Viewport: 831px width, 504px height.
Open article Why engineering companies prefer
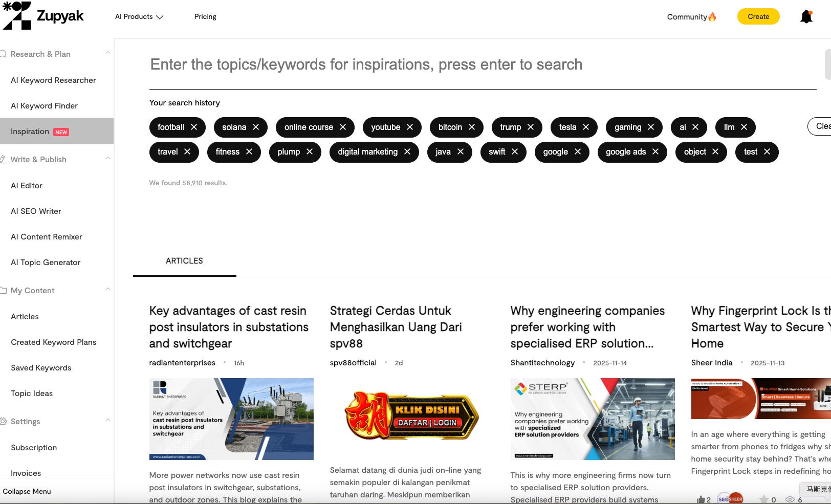587,327
